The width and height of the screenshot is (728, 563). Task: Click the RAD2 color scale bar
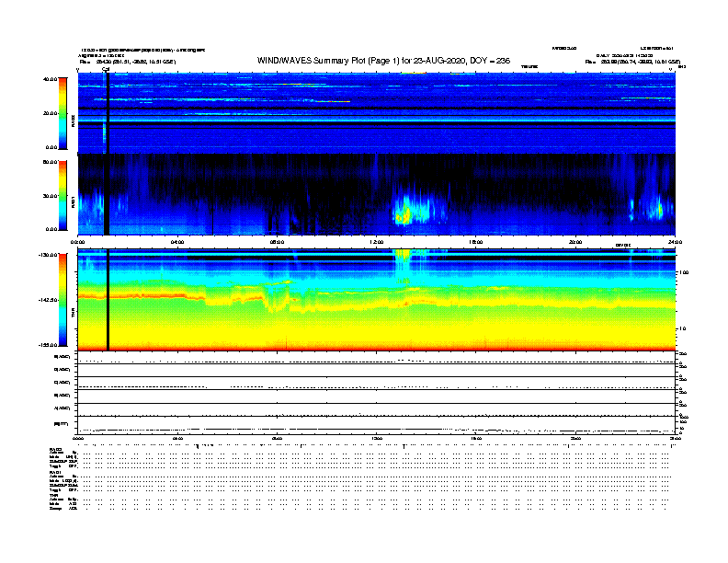pos(63,113)
